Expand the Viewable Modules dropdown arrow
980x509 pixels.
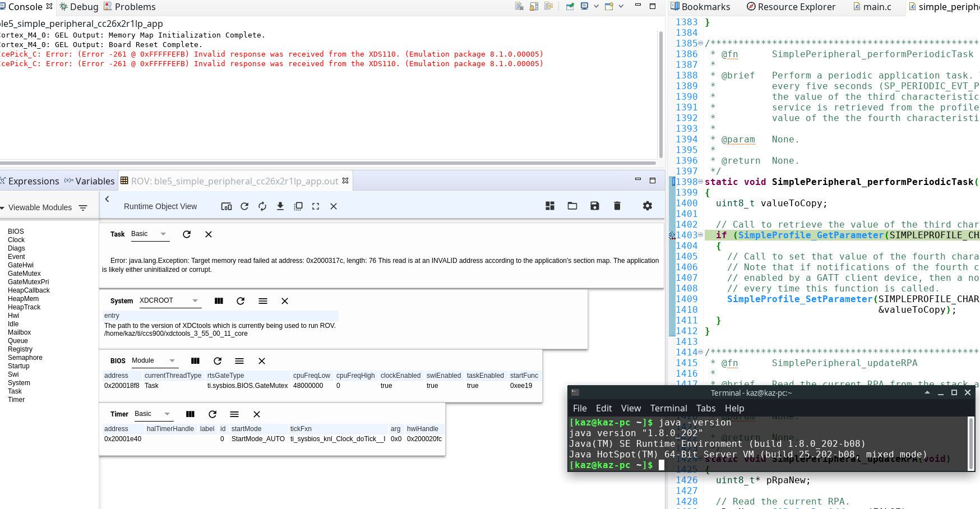click(2, 208)
